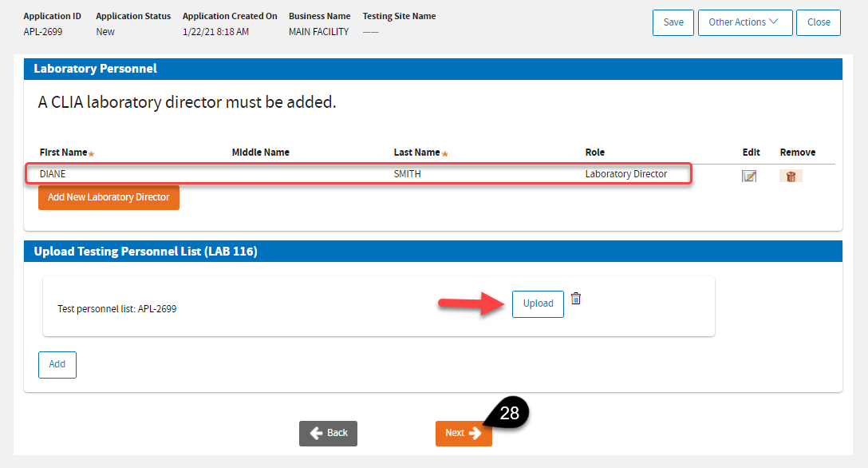868x468 pixels.
Task: Expand the Other Actions dropdown
Action: (x=745, y=22)
